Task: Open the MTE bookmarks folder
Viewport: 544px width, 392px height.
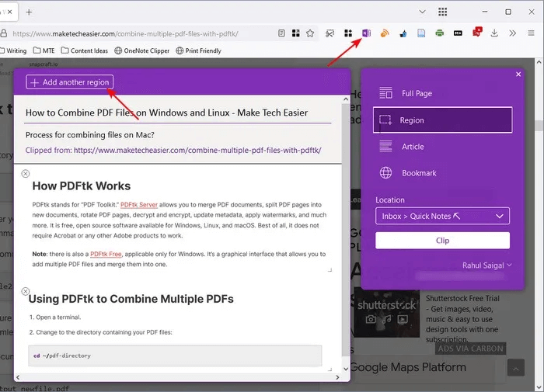Action: pos(44,50)
